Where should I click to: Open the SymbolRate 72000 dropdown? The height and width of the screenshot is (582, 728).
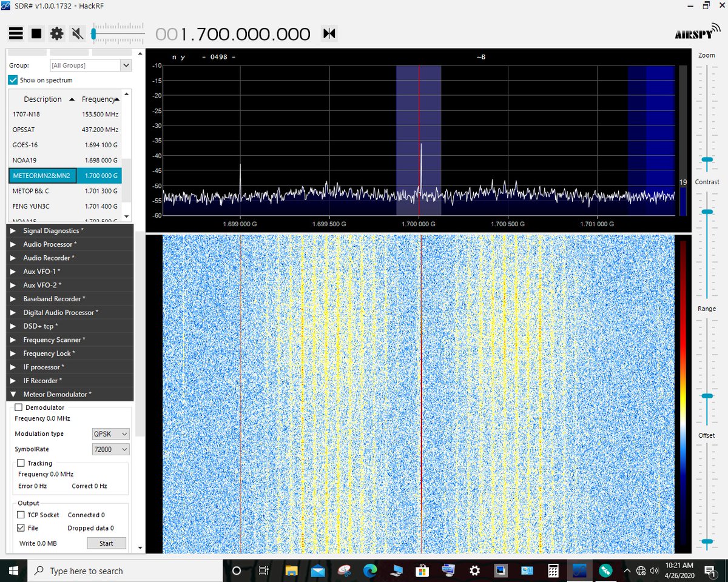tap(110, 449)
